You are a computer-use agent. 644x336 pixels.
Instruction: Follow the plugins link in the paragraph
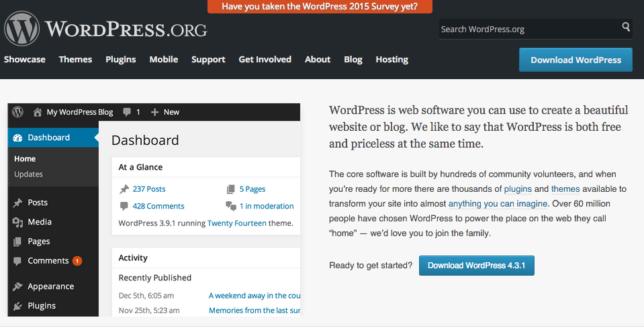pyautogui.click(x=518, y=188)
